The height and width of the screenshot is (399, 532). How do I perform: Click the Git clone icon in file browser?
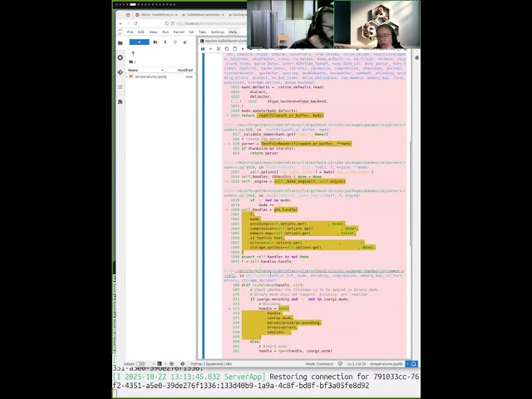point(185,42)
